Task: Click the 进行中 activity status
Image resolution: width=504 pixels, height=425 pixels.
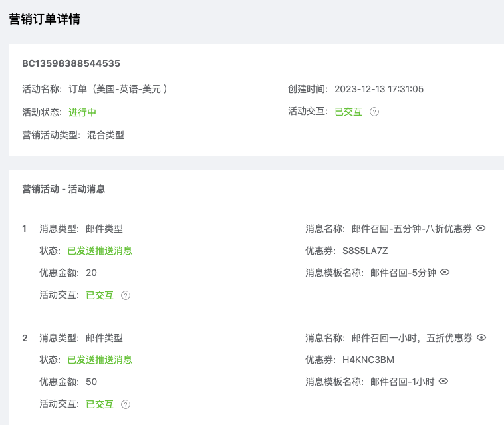Action: point(82,112)
